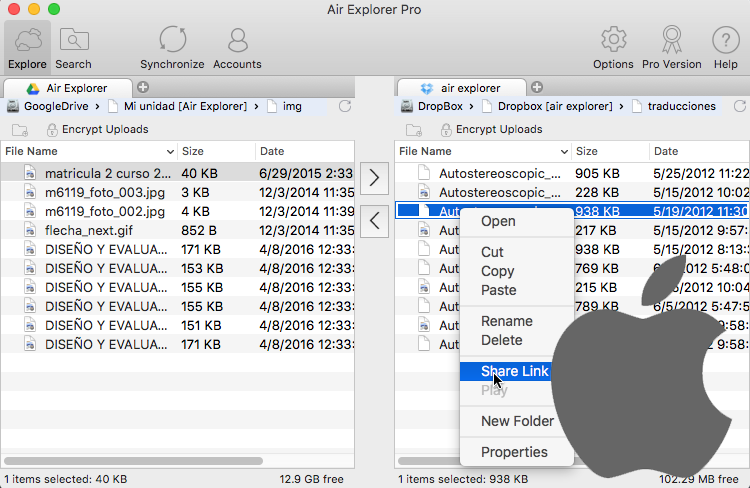Open the Synchronize tool in the toolbar
This screenshot has width=750, height=488.
[172, 47]
